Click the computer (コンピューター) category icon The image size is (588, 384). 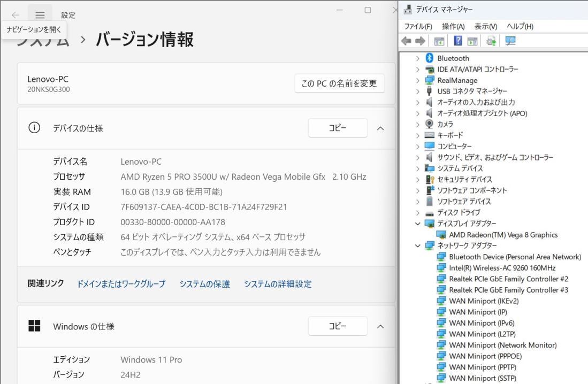point(430,146)
